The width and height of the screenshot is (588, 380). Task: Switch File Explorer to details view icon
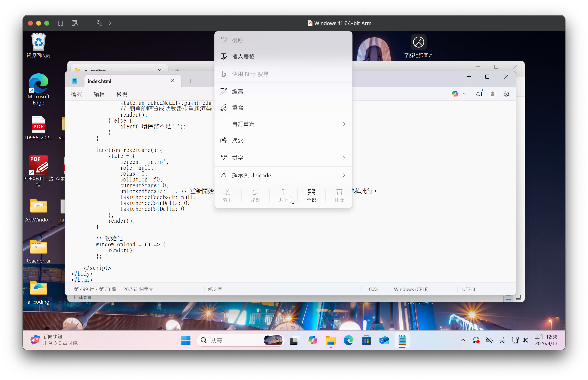tap(508, 298)
